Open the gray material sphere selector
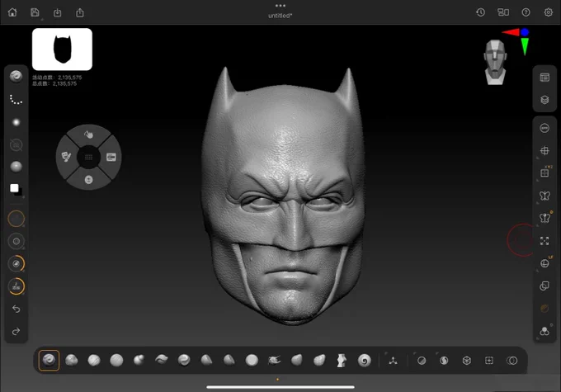The width and height of the screenshot is (561, 392). click(x=16, y=167)
